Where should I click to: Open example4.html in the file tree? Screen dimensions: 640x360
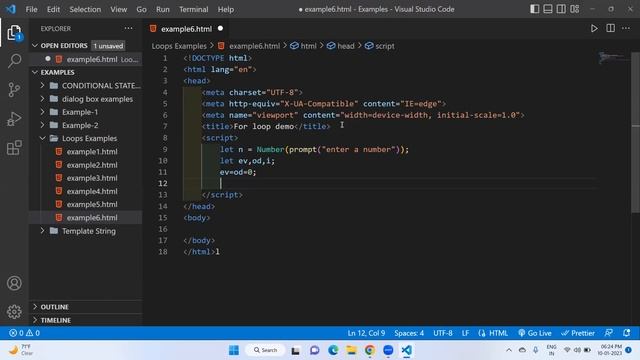(86, 191)
